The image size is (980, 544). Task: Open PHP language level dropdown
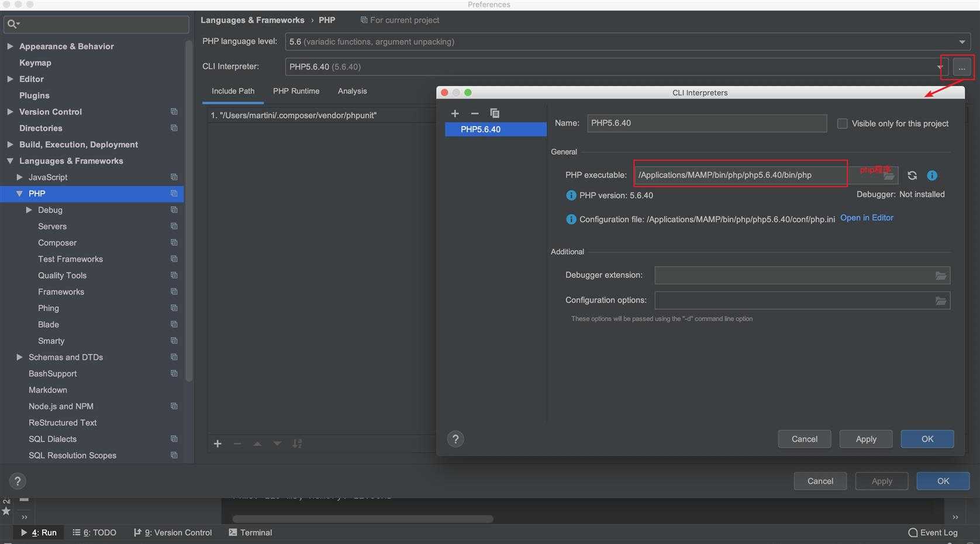click(x=962, y=41)
